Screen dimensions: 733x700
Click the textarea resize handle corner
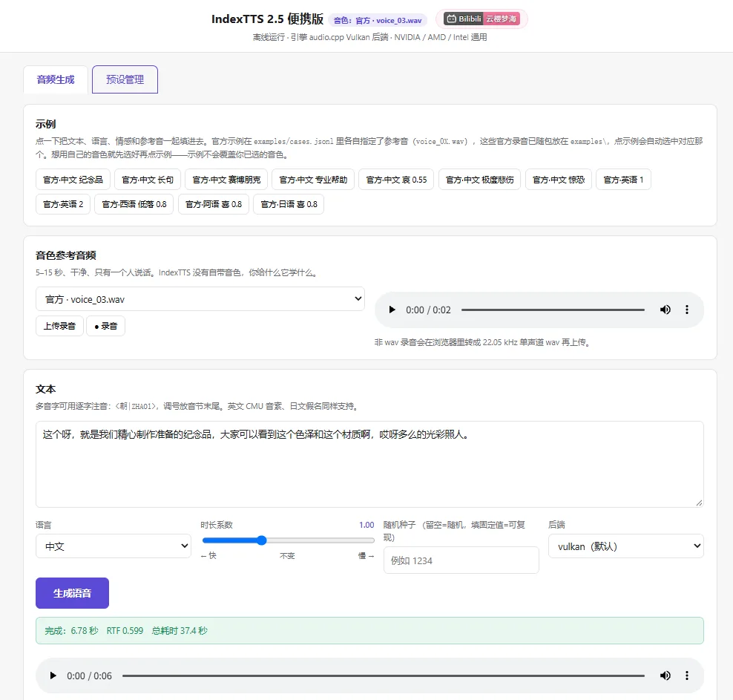(699, 503)
